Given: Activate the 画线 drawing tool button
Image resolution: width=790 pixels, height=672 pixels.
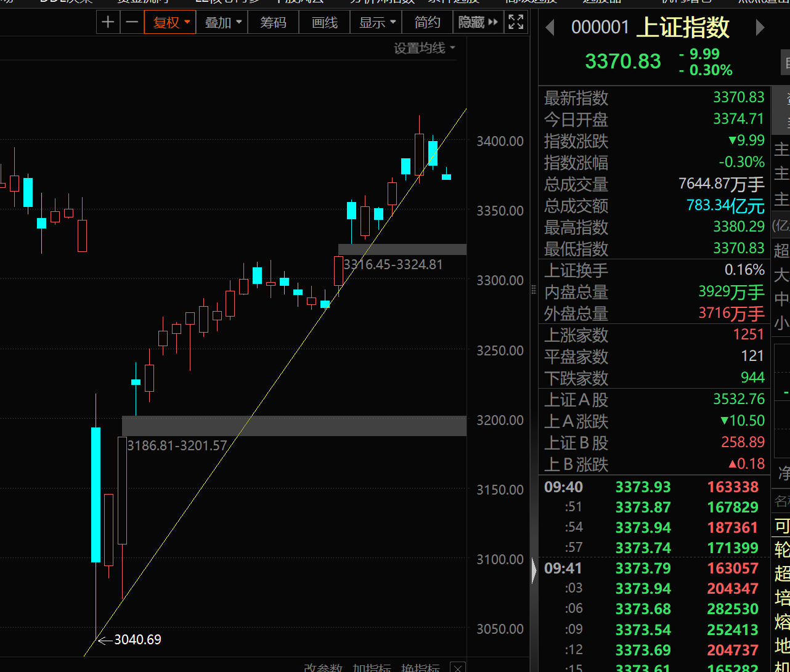Looking at the screenshot, I should [x=325, y=22].
